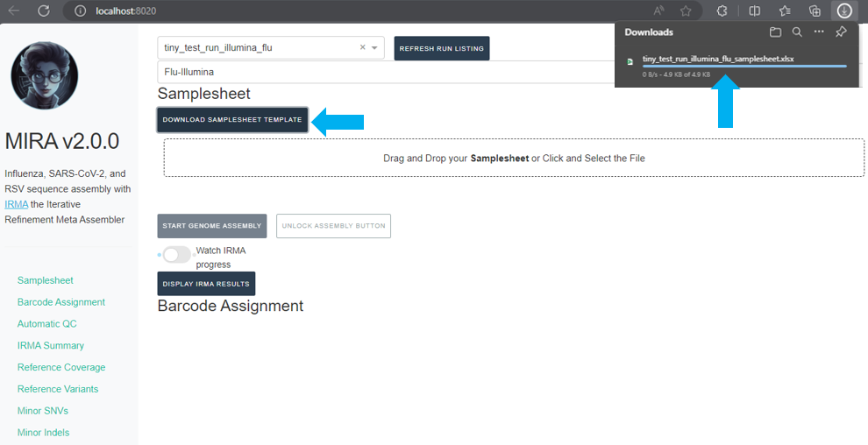Open the Collections toolbar icon
Viewport: 868px width, 445px height.
tap(815, 11)
